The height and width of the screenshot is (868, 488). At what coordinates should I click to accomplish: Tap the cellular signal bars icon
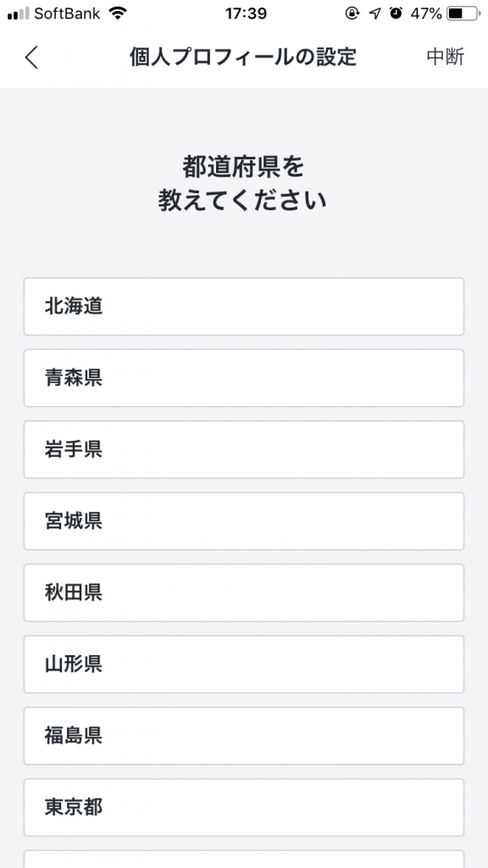pos(19,14)
